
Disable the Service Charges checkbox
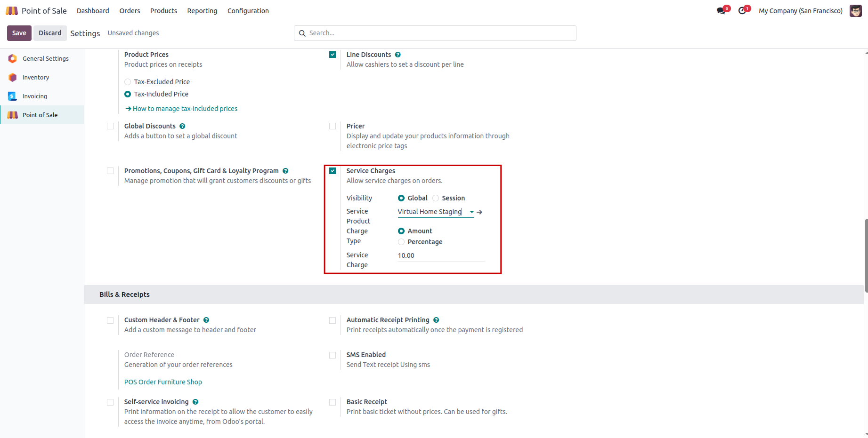(333, 171)
